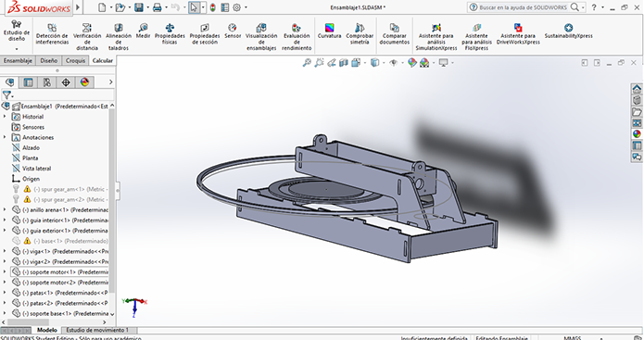Launch Verificación de distancia tool
The width and height of the screenshot is (644, 340).
[x=87, y=36]
